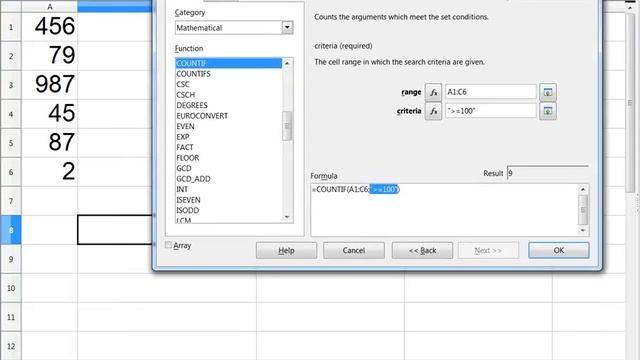Select cell A6 containing 2

49,172
